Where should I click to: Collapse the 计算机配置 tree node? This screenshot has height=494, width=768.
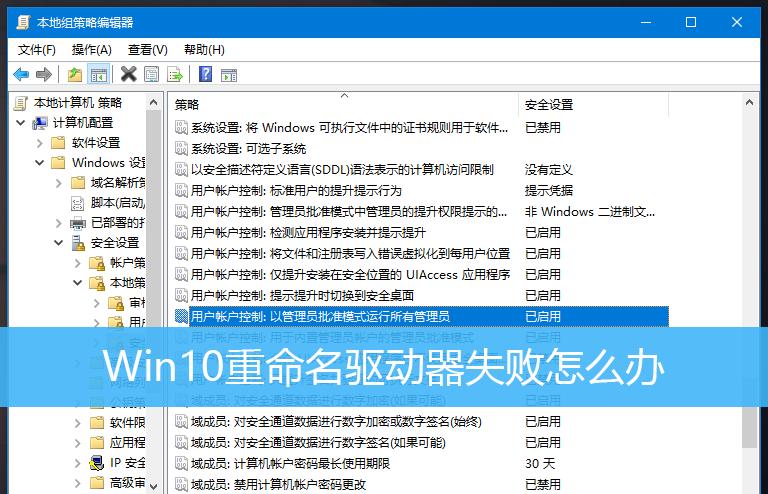[21, 122]
